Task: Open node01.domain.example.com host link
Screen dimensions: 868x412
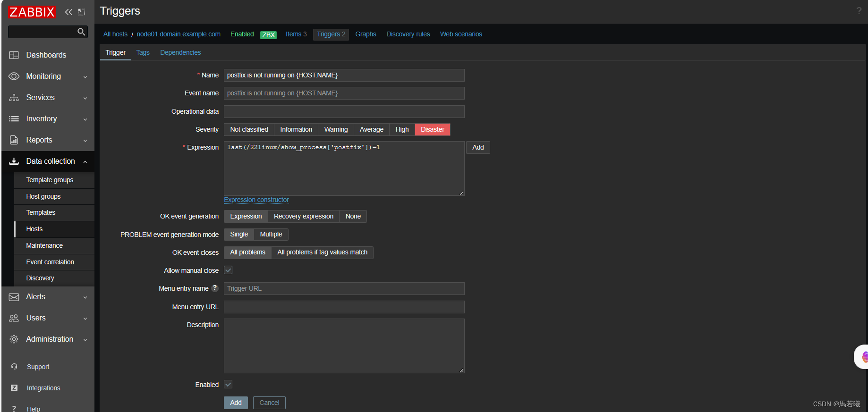Action: 179,34
